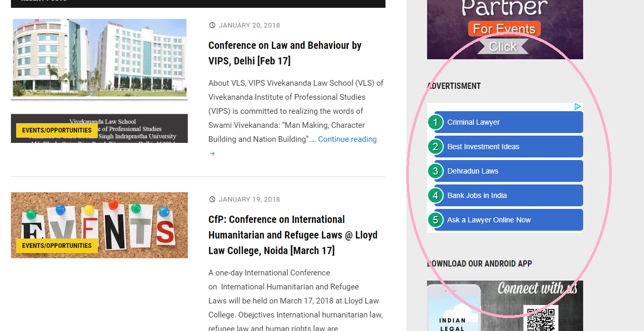Image resolution: width=644 pixels, height=331 pixels.
Task: Click the Partner For Events banner
Action: (x=505, y=29)
